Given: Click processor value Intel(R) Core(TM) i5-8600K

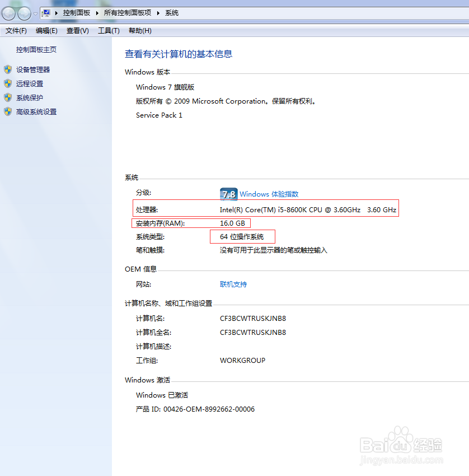Looking at the screenshot, I should tap(308, 210).
